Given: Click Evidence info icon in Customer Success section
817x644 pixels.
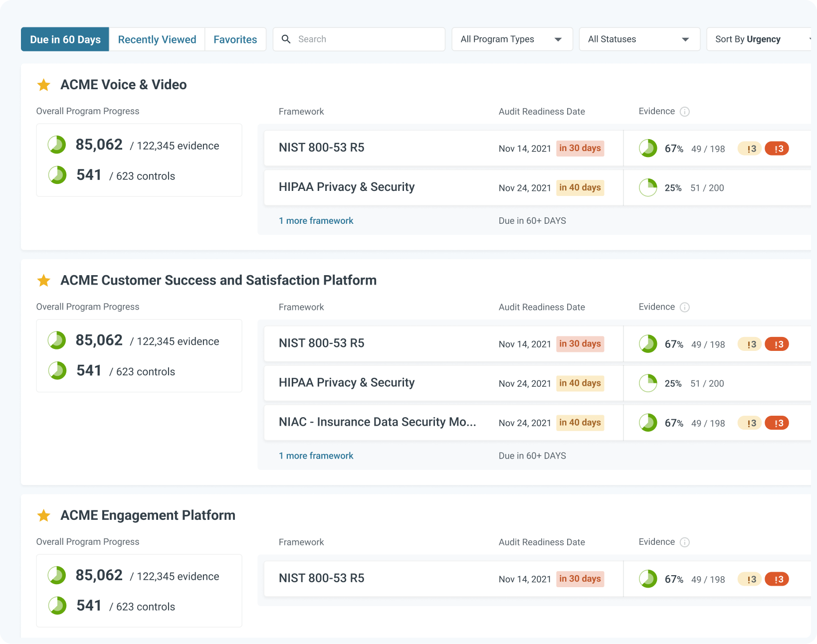Looking at the screenshot, I should (685, 307).
